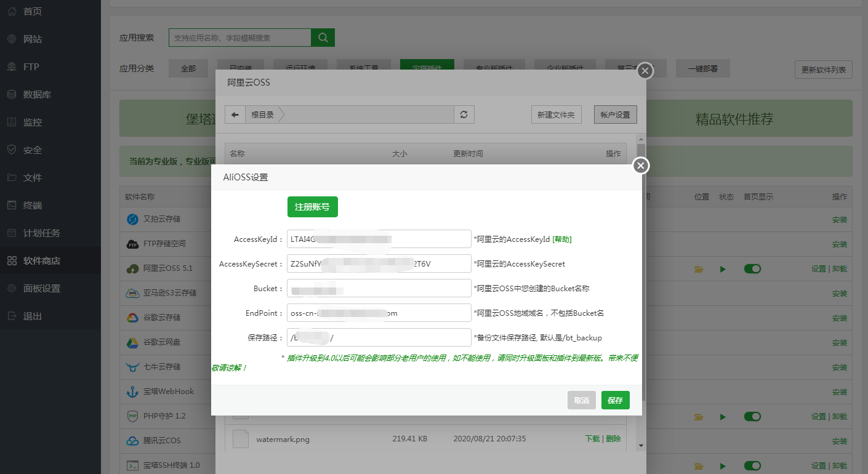Click the 宝塔WebHook anchor icon

click(x=132, y=392)
